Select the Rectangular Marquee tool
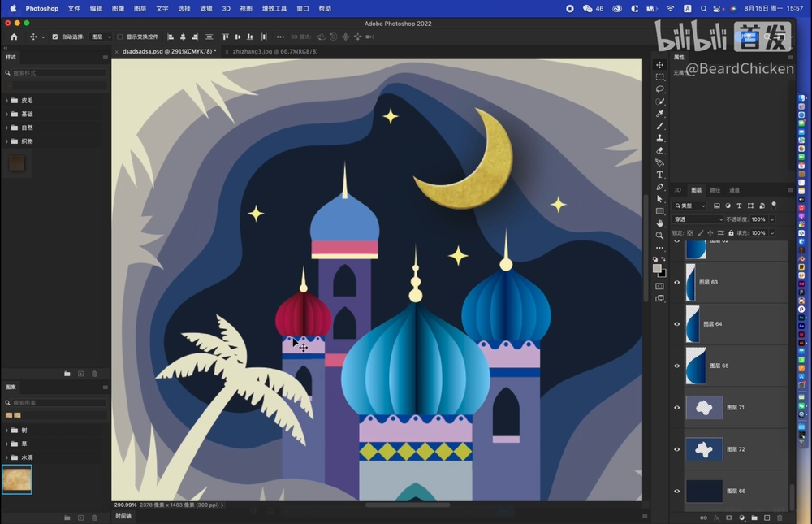Viewport: 812px width, 524px height. (659, 77)
